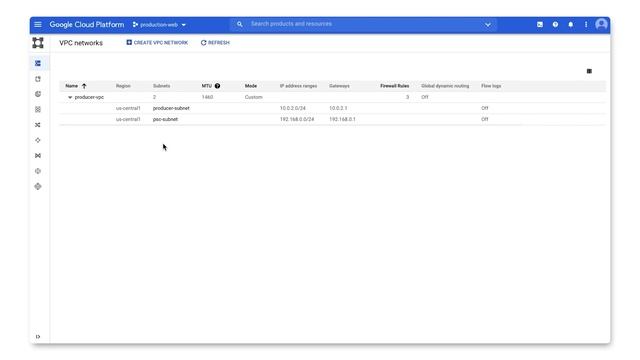Click the IP address ranges column header
The image size is (640, 360).
(298, 86)
